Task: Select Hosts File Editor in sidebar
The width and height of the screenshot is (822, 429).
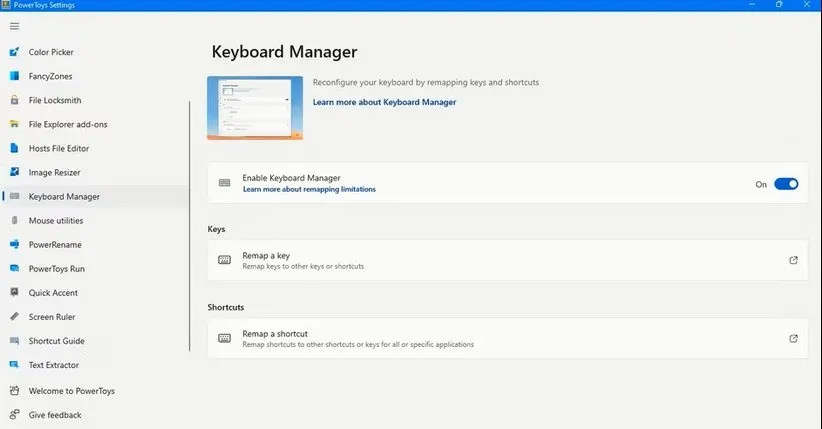Action: tap(59, 148)
